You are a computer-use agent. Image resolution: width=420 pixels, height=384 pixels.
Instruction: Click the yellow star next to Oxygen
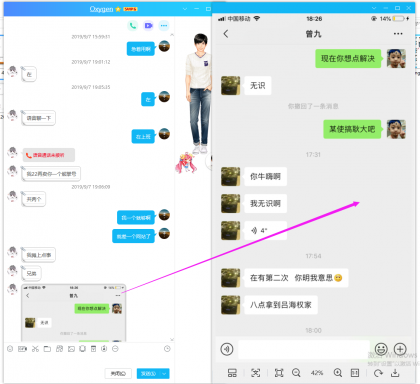118,9
